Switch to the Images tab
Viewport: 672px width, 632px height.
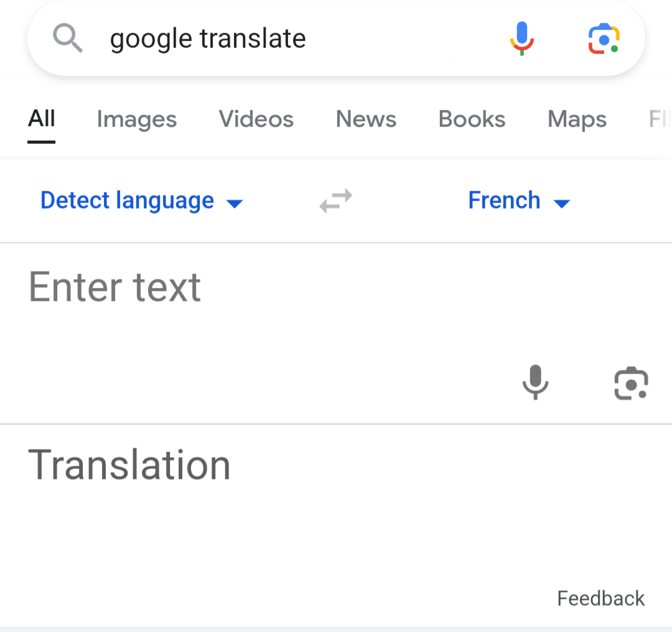click(x=136, y=119)
